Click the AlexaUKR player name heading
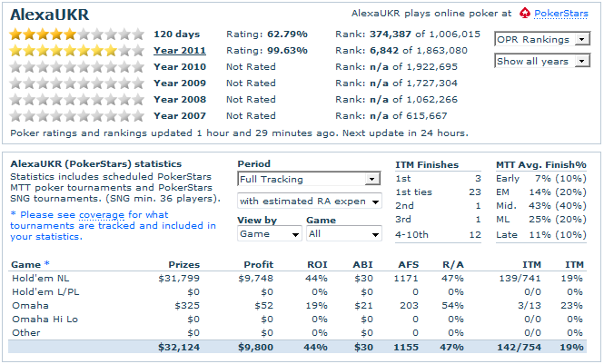 point(50,15)
